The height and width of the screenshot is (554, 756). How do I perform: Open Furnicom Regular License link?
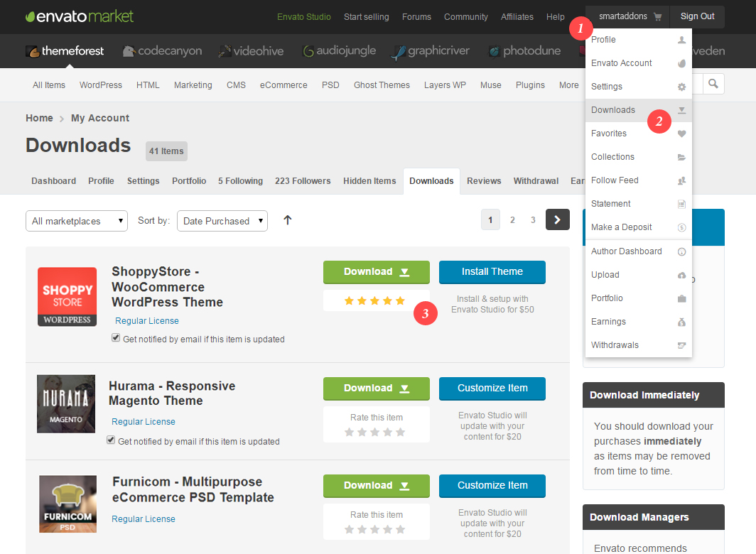point(144,518)
